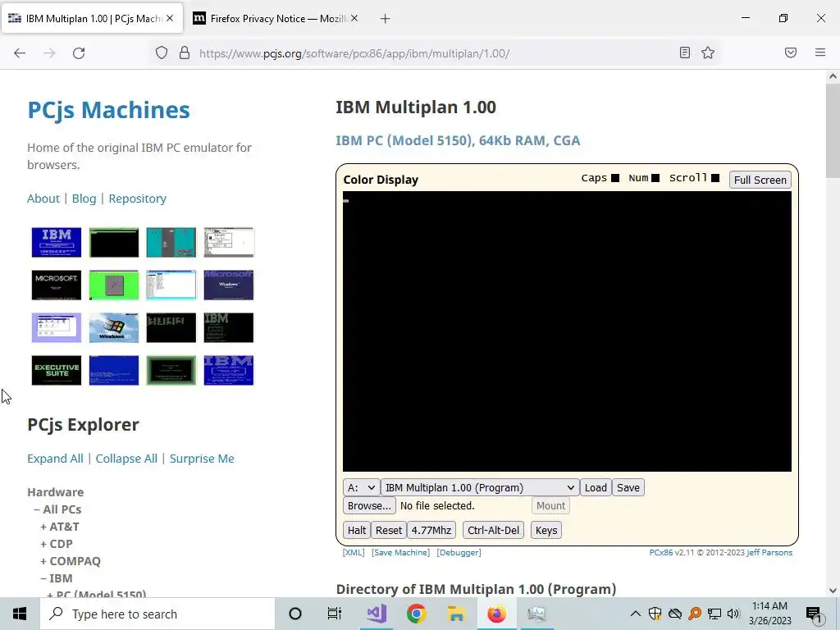Open Task View in the taskbar
The width and height of the screenshot is (840, 630).
point(335,614)
